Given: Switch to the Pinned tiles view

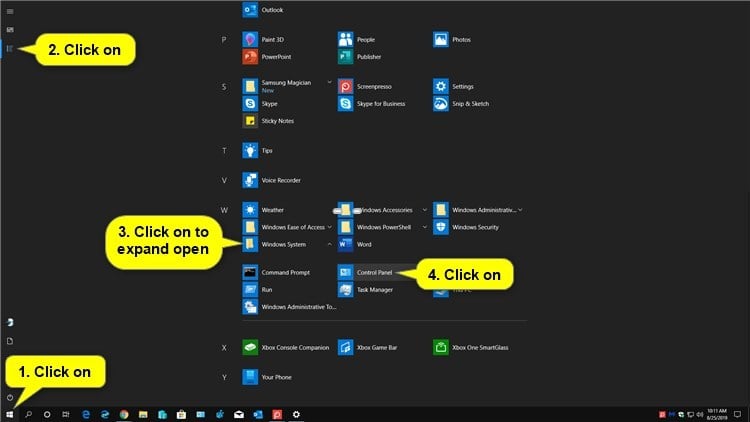Looking at the screenshot, I should pyautogui.click(x=10, y=30).
